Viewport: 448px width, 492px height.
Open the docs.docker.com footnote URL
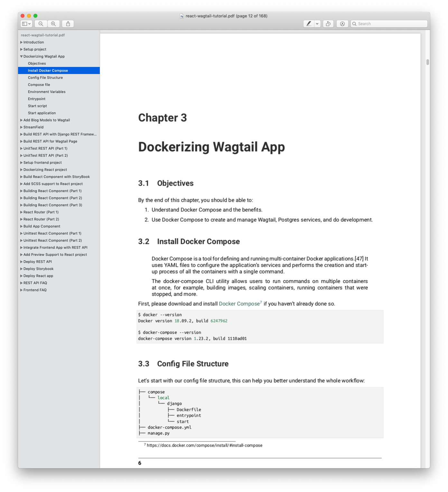pyautogui.click(x=204, y=445)
